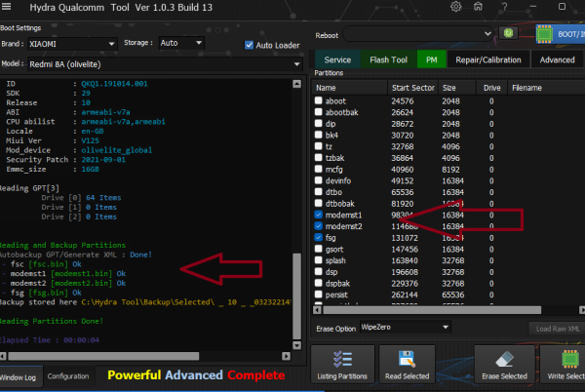Uncheck the modemst2 partition checkbox
Image resolution: width=585 pixels, height=392 pixels.
tap(318, 225)
